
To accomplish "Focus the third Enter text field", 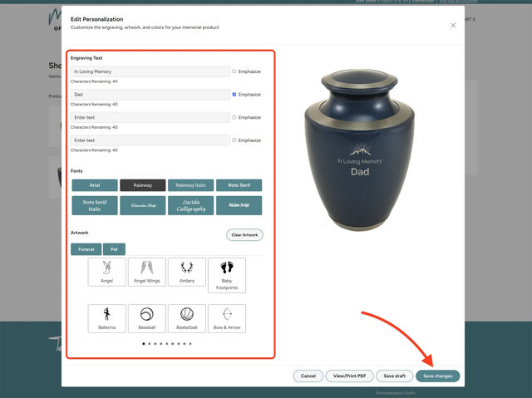I will click(x=150, y=117).
